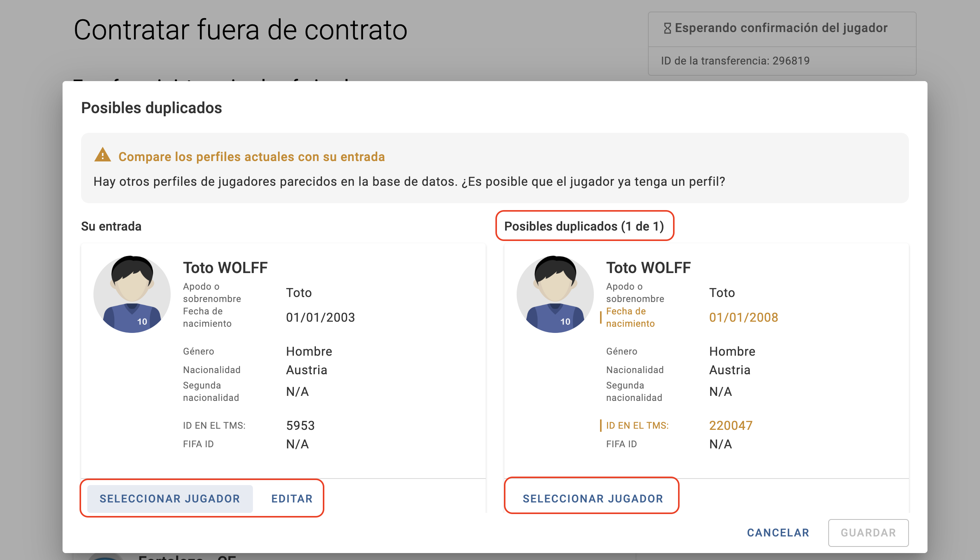Click 'Esperando confirmación del jugador' status

(781, 28)
